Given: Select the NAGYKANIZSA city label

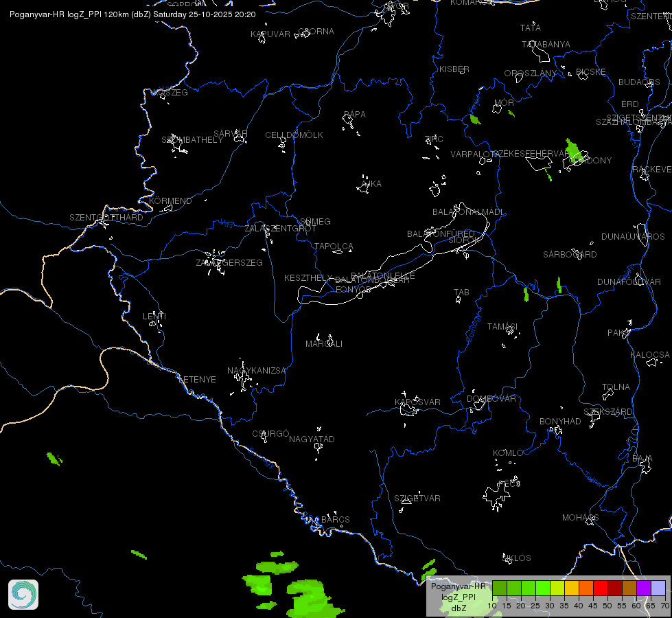Looking at the screenshot, I should 256,371.
